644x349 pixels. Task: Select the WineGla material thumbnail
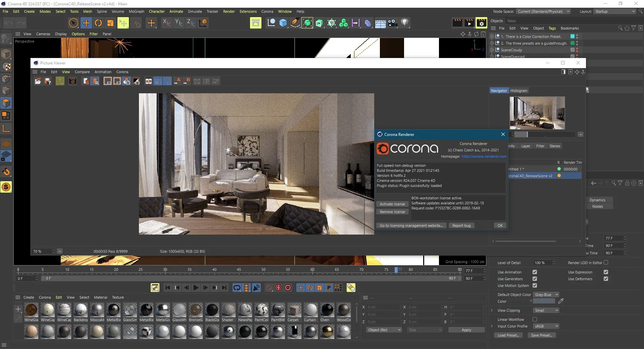pyautogui.click(x=31, y=310)
